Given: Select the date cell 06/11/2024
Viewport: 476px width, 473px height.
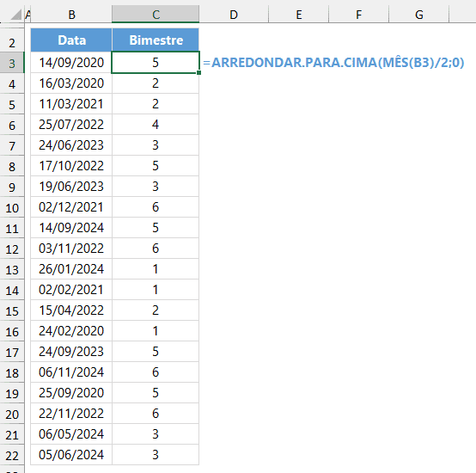Looking at the screenshot, I should (x=71, y=372).
